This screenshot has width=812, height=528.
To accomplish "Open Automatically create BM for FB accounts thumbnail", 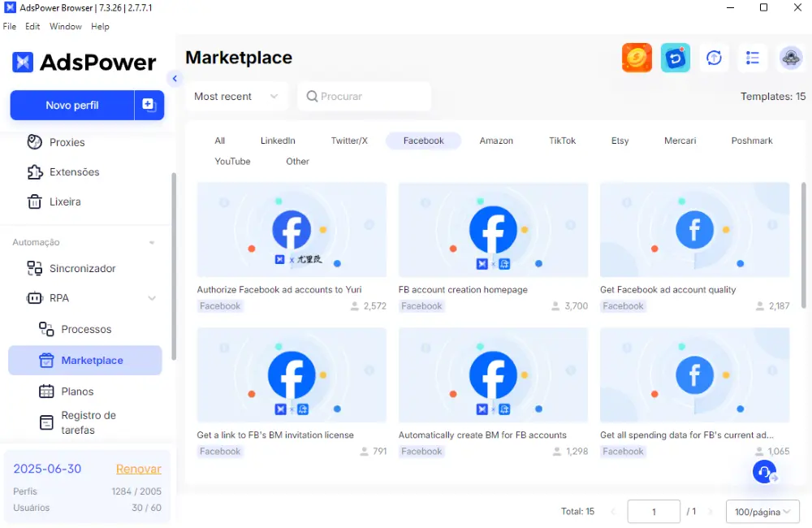I will (x=493, y=375).
